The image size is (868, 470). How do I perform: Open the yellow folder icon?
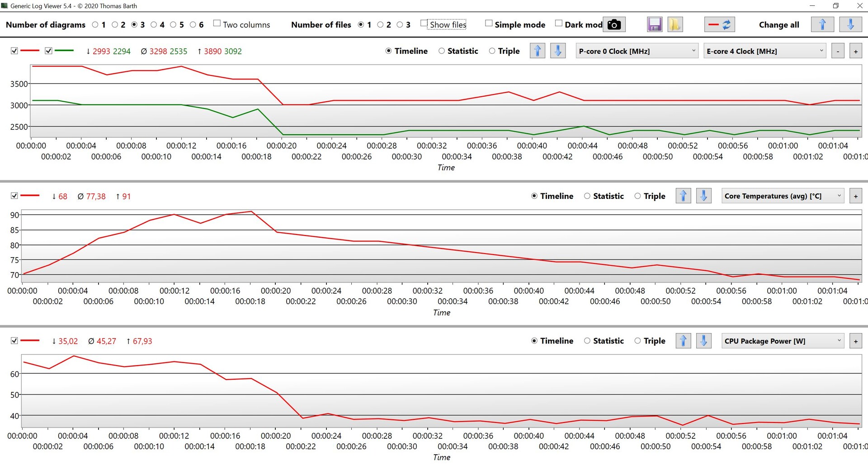point(674,24)
